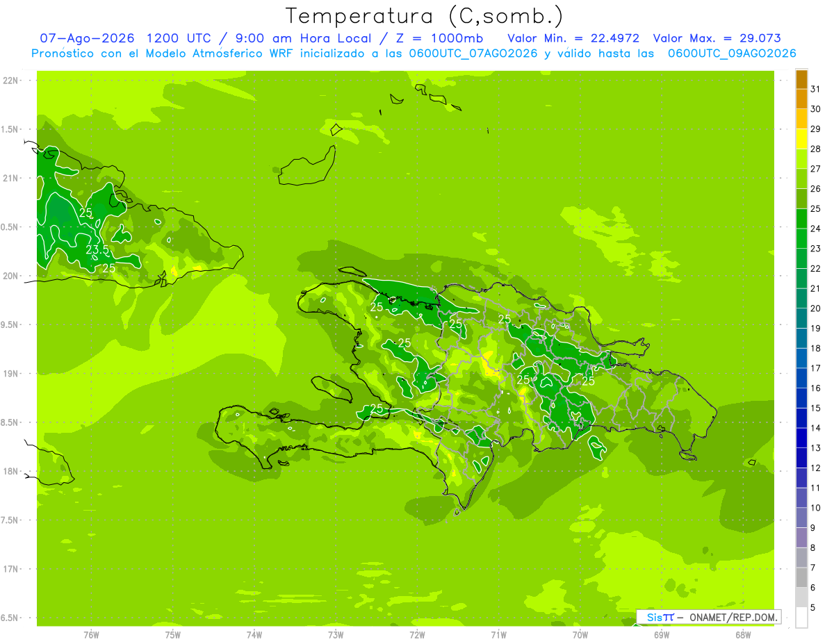The height and width of the screenshot is (644, 834).
Task: Click longitude axis label "76W"
Action: pos(91,634)
